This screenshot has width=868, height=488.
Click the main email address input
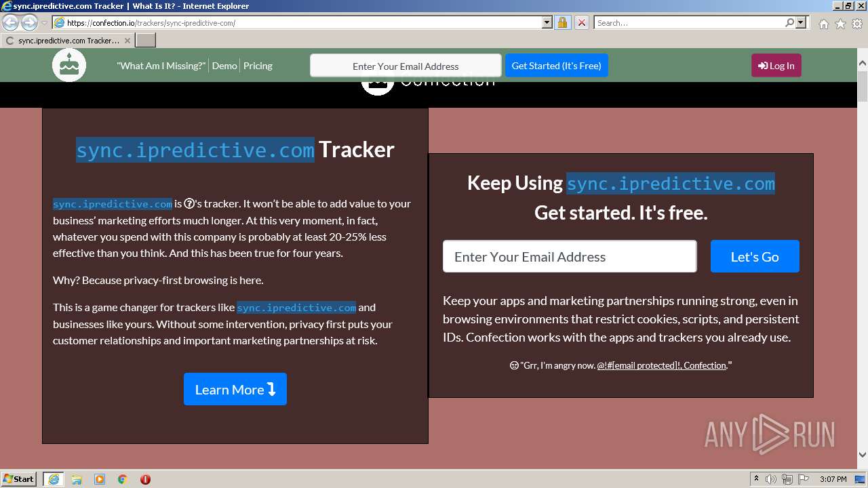pyautogui.click(x=570, y=256)
